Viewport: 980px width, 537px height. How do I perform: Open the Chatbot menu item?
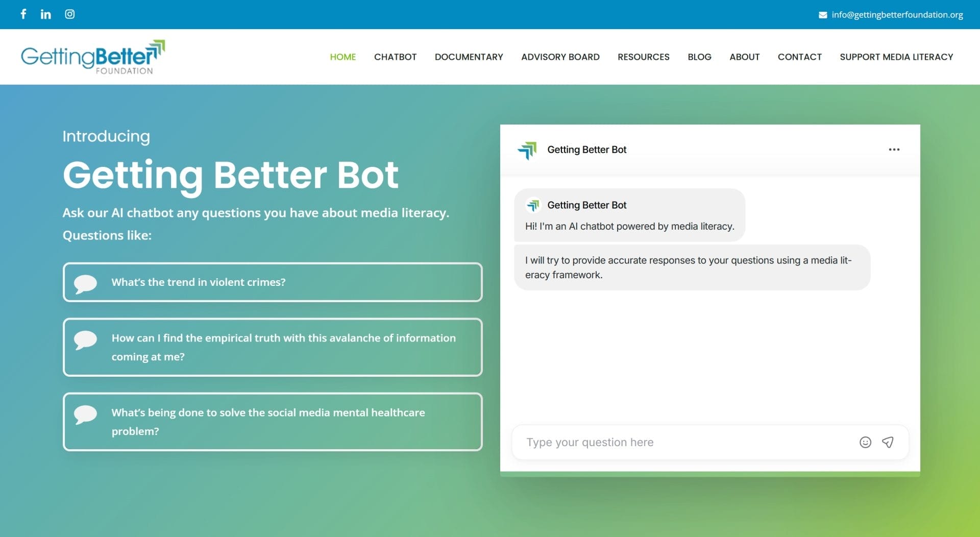coord(396,57)
